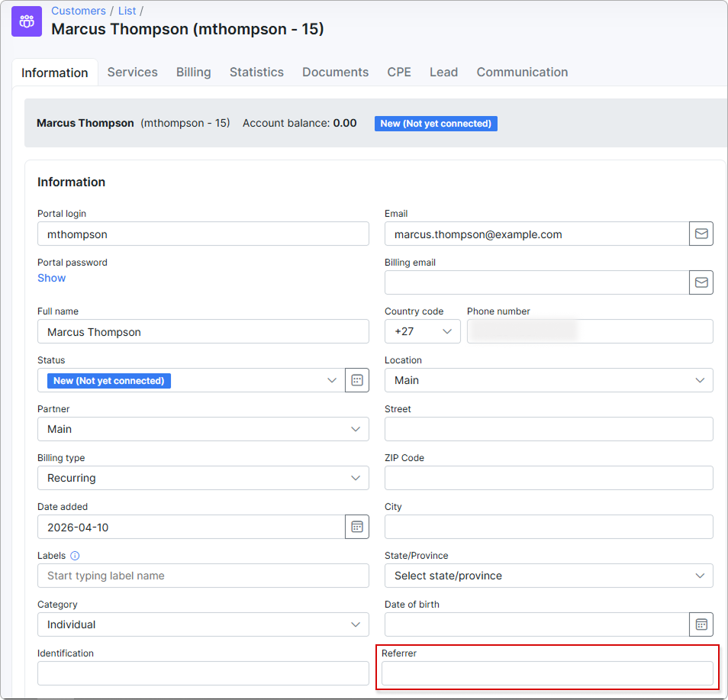Click the Labels info icon
728x700 pixels.
click(75, 556)
